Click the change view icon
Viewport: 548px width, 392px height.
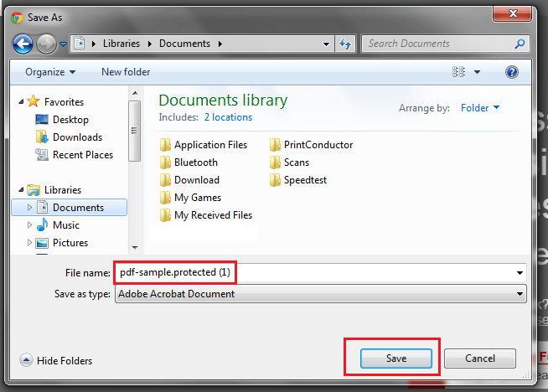458,72
